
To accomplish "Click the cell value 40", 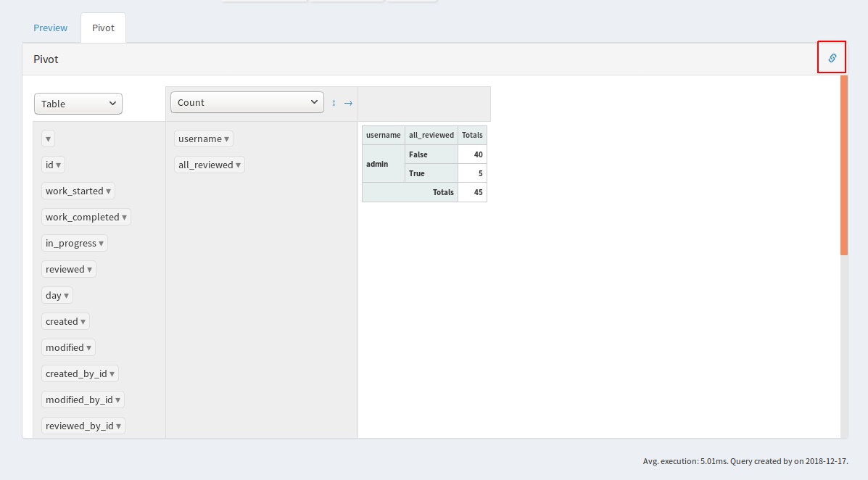I will 472,154.
